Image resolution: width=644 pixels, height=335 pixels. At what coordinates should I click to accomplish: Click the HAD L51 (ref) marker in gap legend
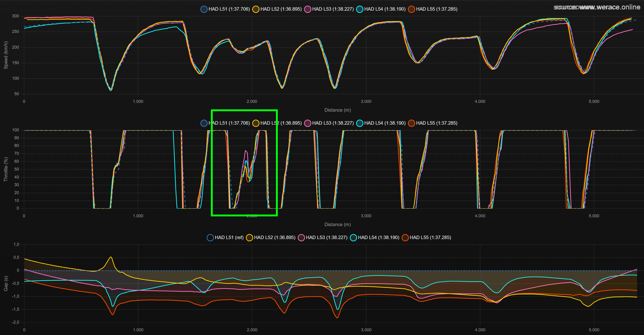210,238
